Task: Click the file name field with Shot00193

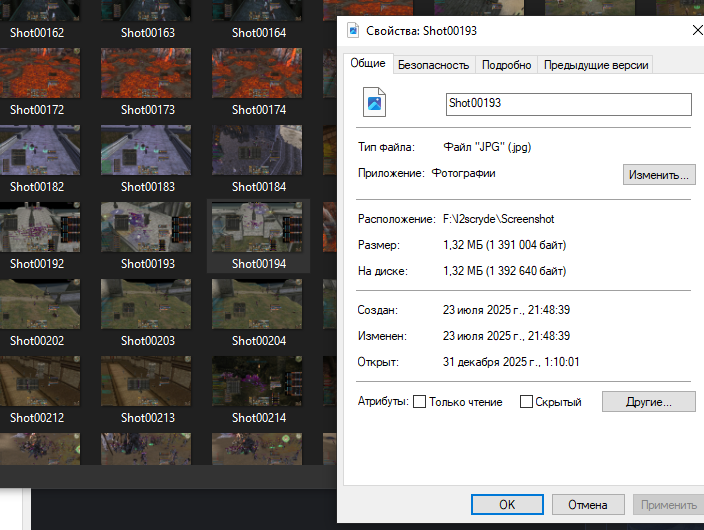Action: [568, 104]
